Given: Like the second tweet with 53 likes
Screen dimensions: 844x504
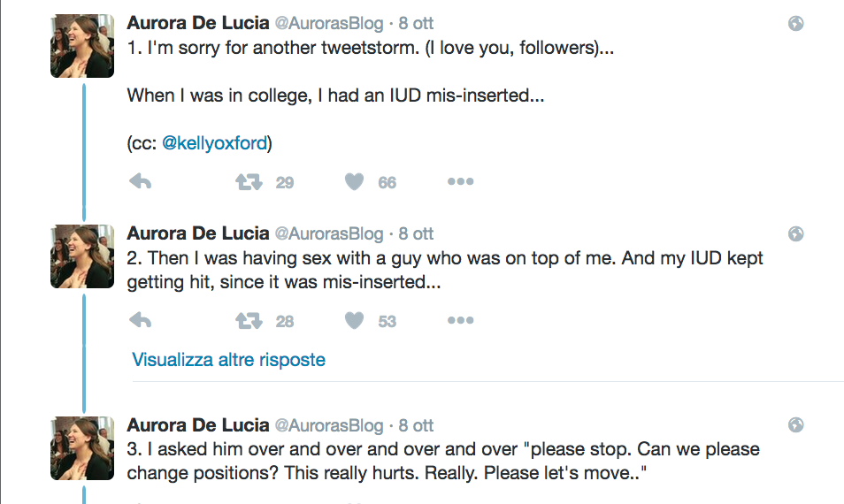Looking at the screenshot, I should pos(355,320).
